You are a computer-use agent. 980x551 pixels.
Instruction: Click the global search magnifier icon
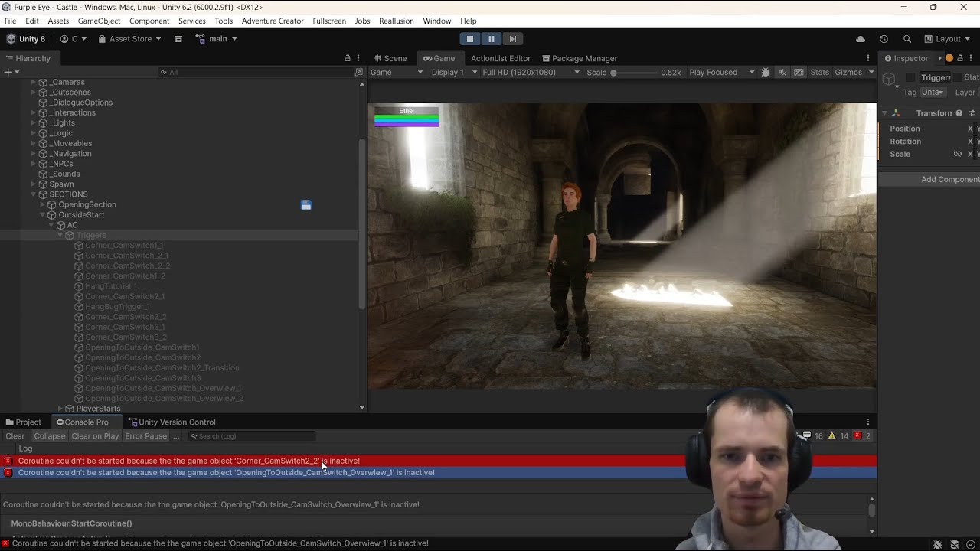(x=907, y=39)
